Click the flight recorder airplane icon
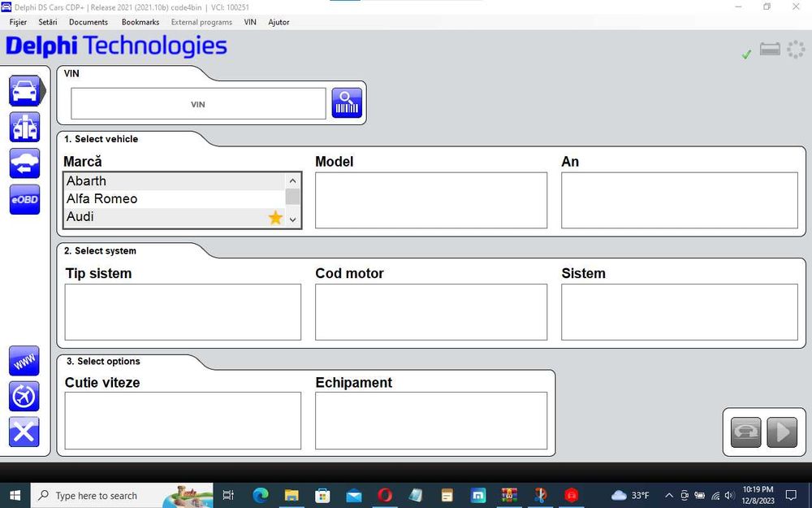 coord(24,397)
